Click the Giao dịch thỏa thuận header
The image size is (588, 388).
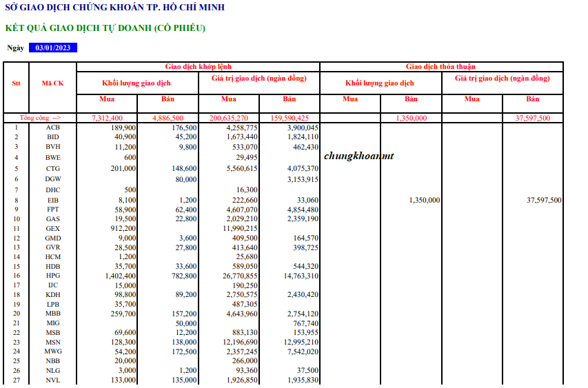click(440, 67)
